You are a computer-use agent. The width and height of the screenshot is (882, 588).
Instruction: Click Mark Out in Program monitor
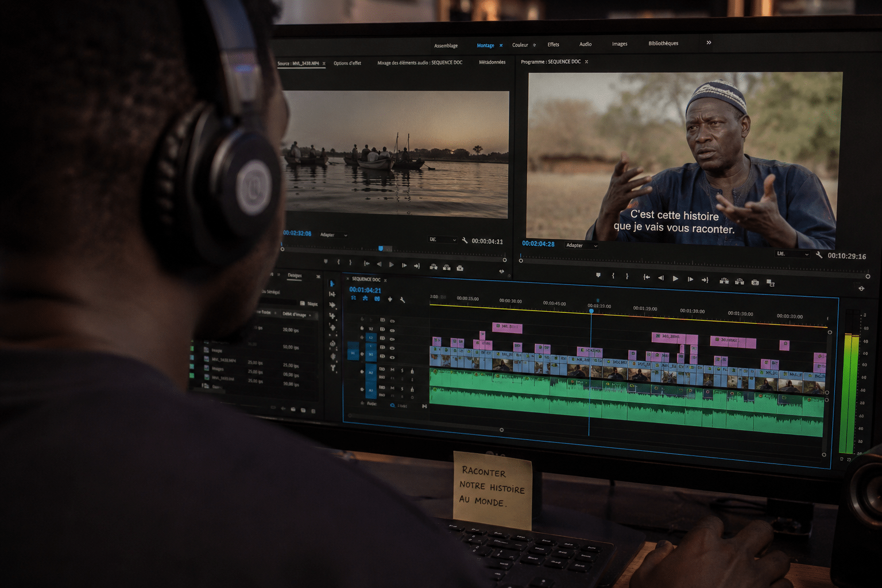[627, 276]
